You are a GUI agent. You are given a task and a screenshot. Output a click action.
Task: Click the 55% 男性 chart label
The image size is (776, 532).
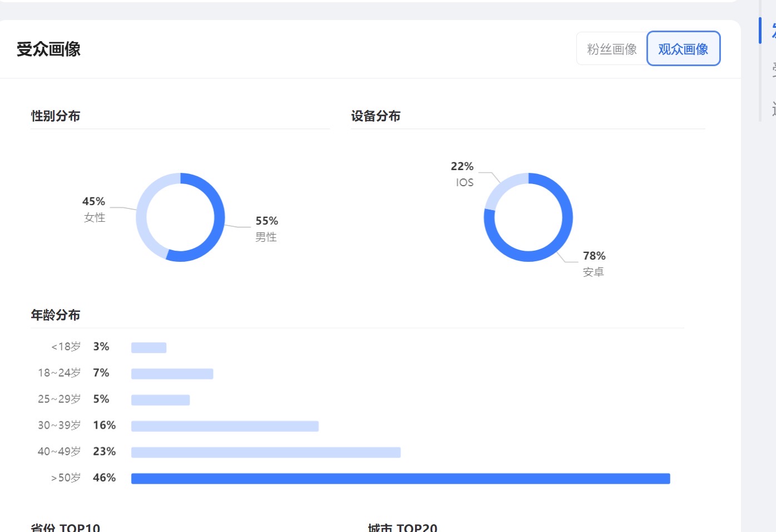tap(266, 228)
